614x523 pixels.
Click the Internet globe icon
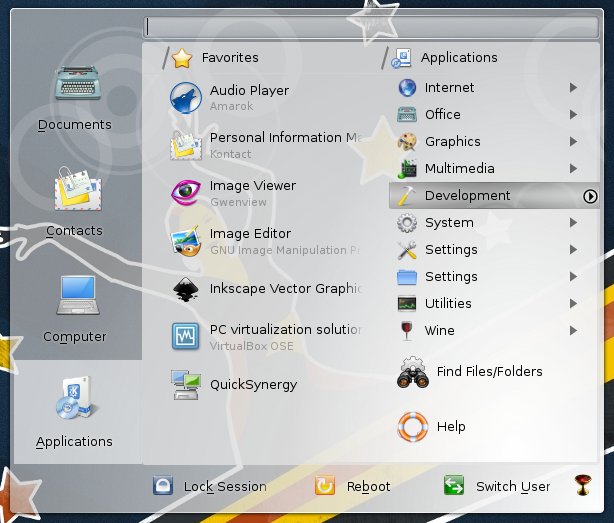407,87
